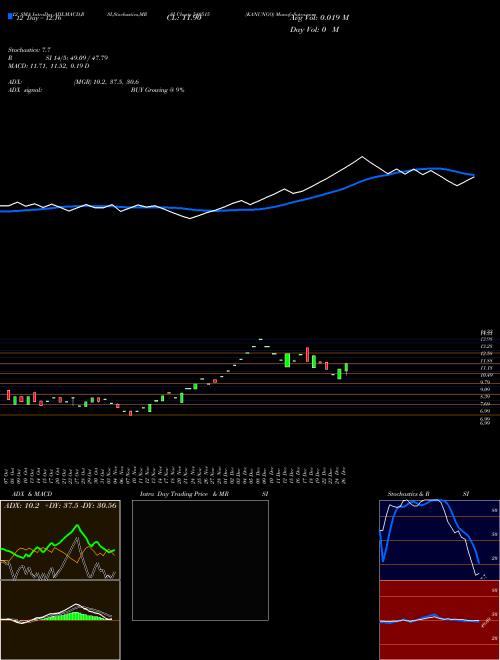Viewport: 500px width, 660px height.
Task: Click the empty Intra Day trading price panel
Action: [x=200, y=560]
